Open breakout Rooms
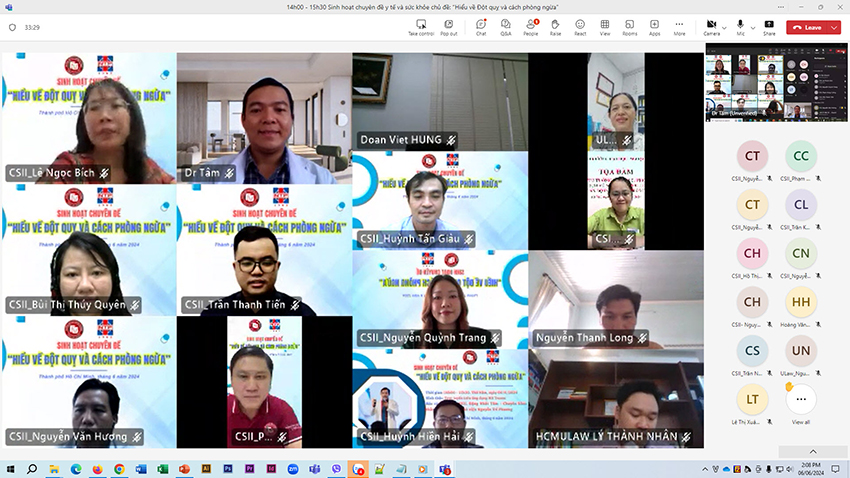Viewport: 850px width, 478px height. [629, 27]
